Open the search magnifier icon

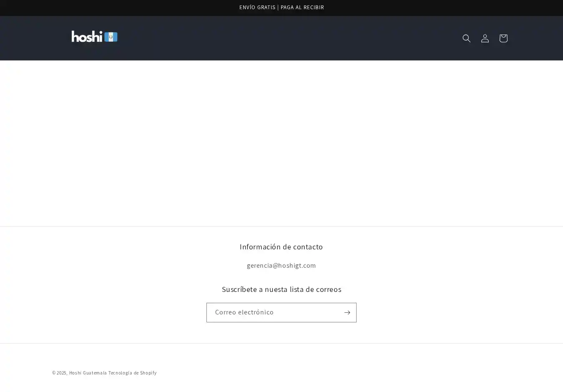click(x=466, y=38)
